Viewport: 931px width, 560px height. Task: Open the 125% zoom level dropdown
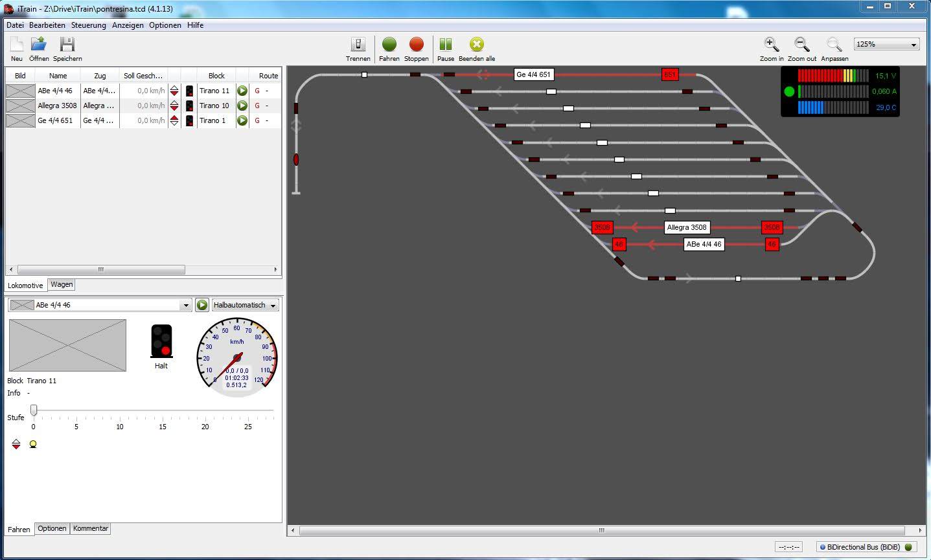point(887,45)
